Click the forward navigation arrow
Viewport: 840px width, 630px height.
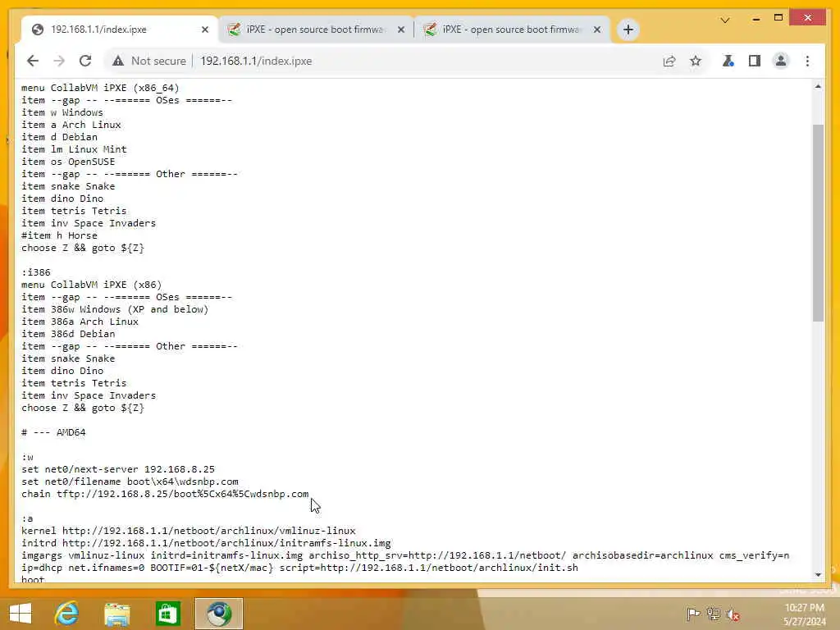coord(59,61)
